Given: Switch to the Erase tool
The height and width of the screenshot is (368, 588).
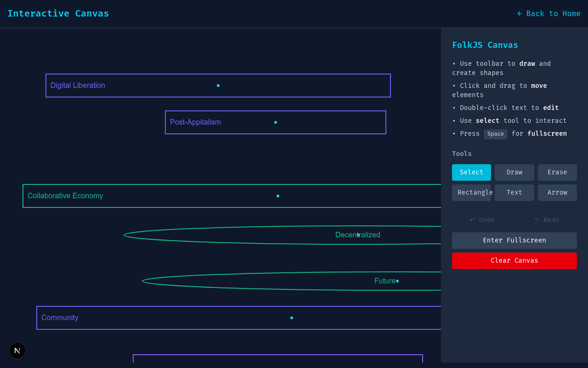Looking at the screenshot, I should point(557,172).
